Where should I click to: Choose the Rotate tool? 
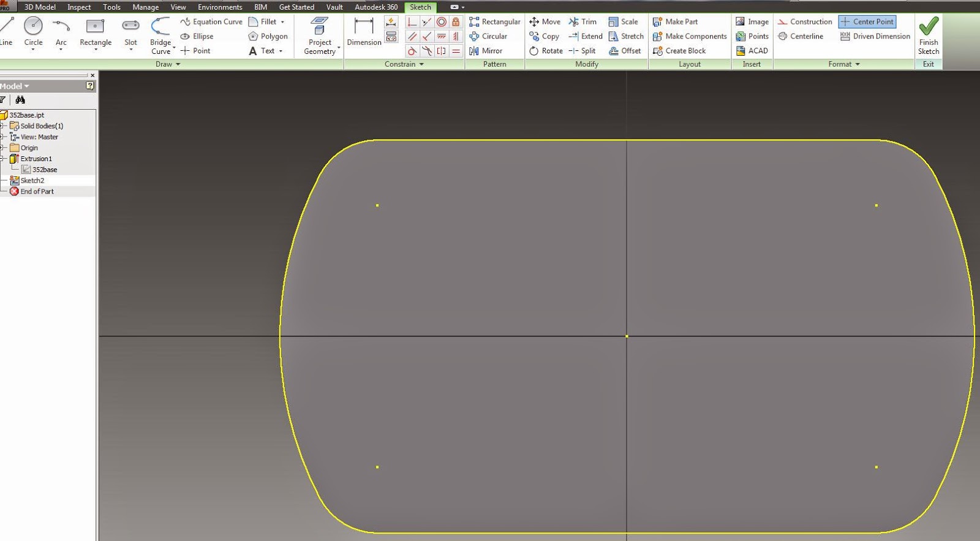pyautogui.click(x=546, y=51)
